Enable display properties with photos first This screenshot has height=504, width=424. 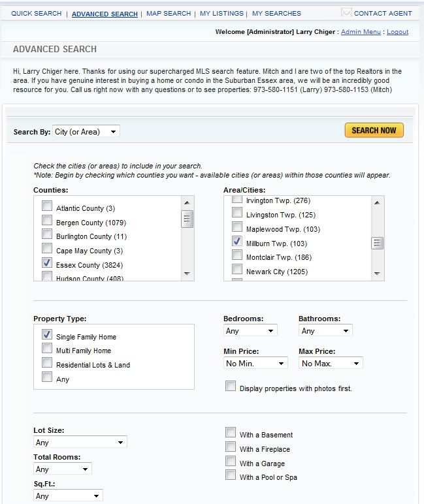[231, 386]
